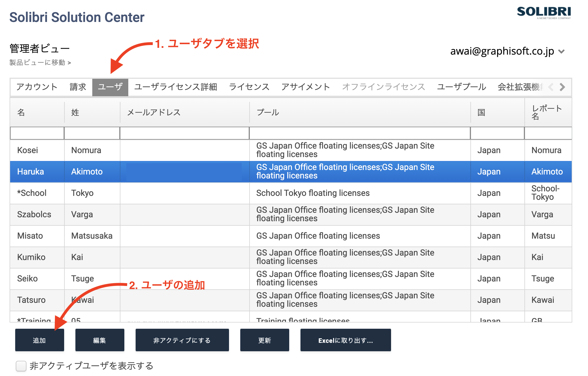This screenshot has width=588, height=376.
Task: Focus the メールアドレス filter field
Action: [185, 133]
